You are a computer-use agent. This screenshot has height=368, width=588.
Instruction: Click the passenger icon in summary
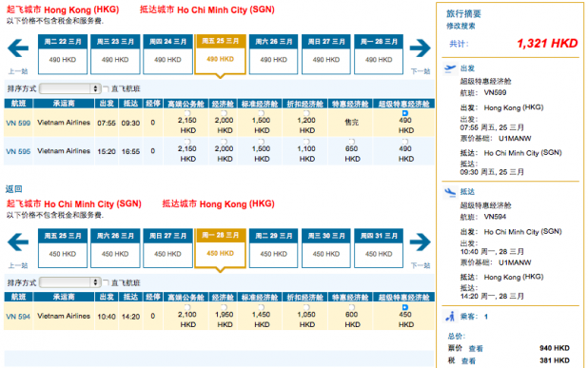click(450, 317)
